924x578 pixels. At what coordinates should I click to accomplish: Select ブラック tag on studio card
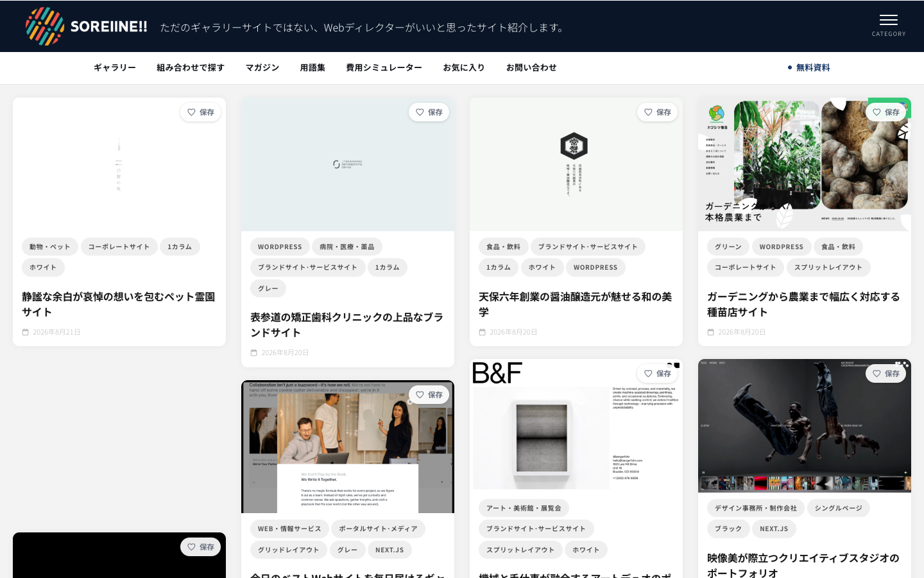(728, 529)
